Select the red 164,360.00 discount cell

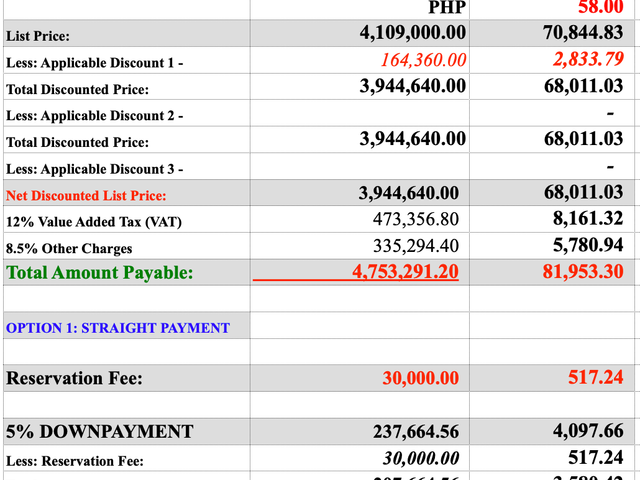[360, 60]
